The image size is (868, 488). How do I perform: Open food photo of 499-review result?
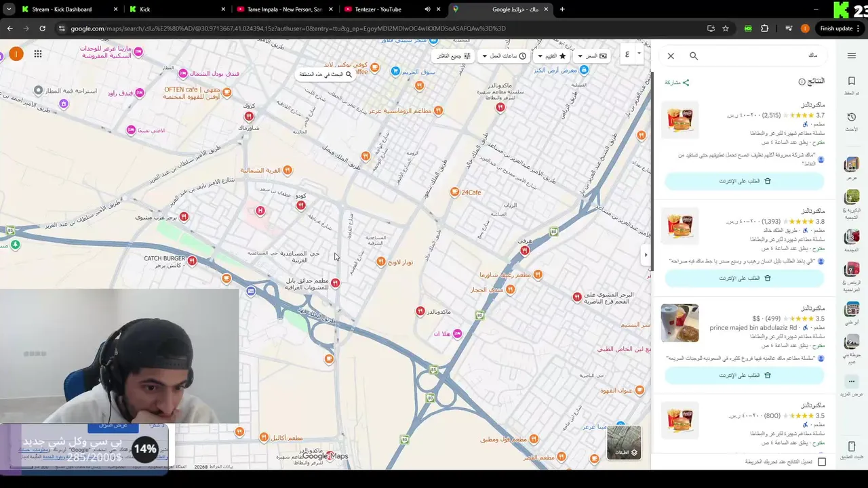679,323
